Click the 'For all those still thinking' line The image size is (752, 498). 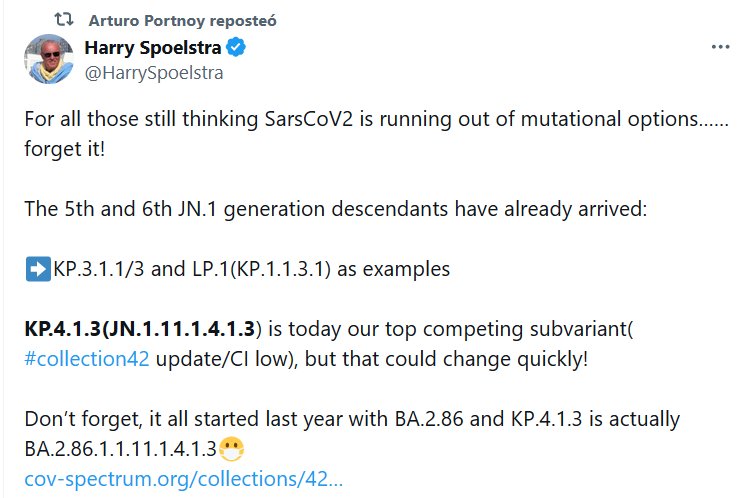click(360, 118)
